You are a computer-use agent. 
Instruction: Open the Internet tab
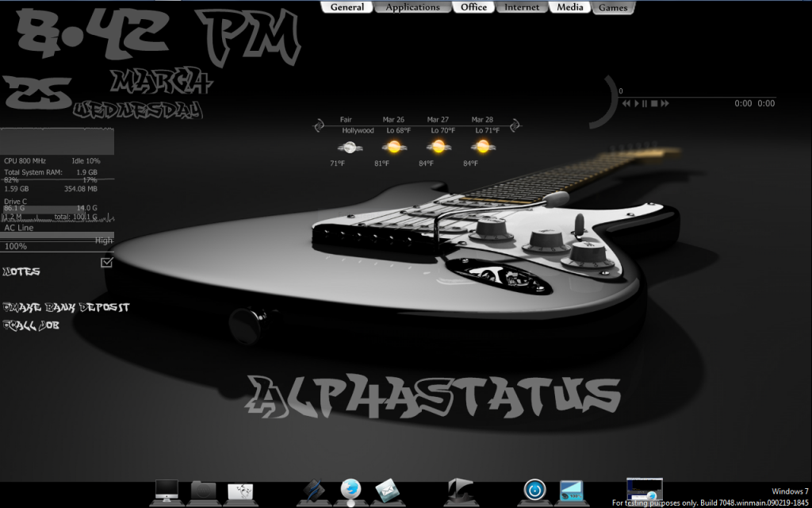click(x=523, y=7)
